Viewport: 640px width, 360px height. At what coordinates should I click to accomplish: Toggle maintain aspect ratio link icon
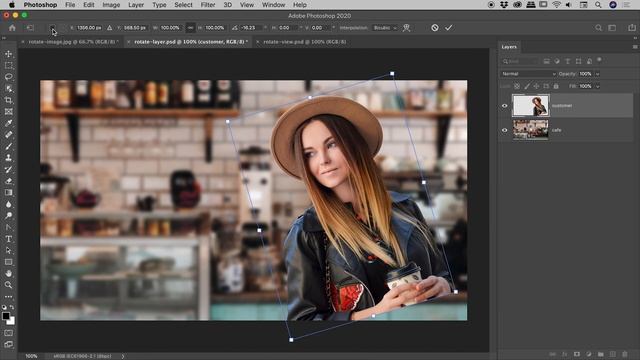[x=190, y=28]
